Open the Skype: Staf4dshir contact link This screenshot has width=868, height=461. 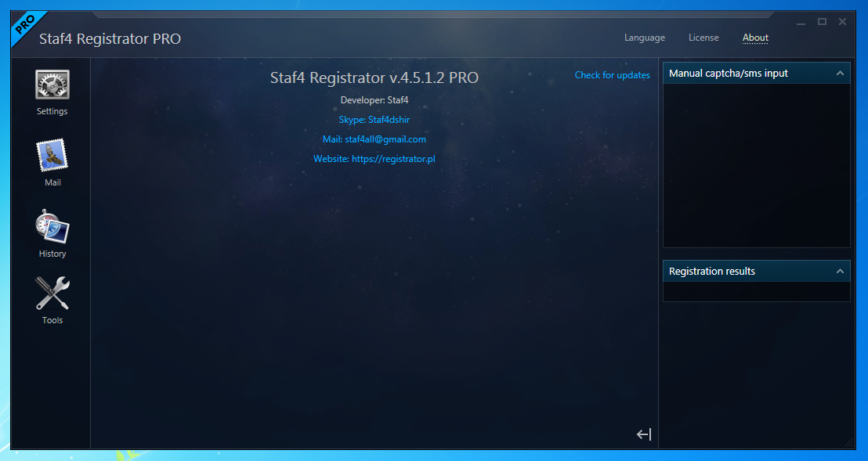coord(374,120)
